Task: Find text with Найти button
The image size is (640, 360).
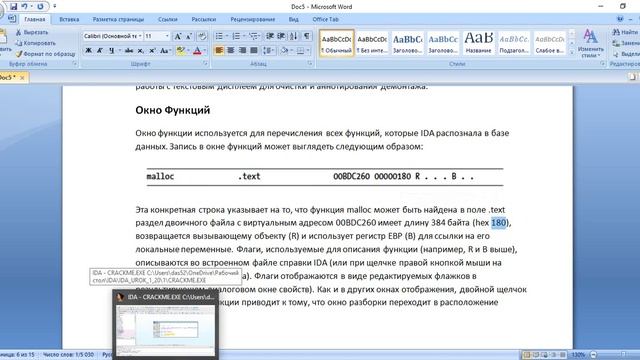Action: click(625, 32)
